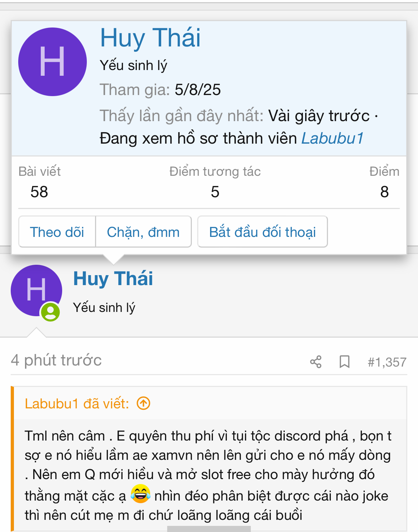Click the laughing emoji in the quote
The height and width of the screenshot is (532, 418).
click(140, 494)
